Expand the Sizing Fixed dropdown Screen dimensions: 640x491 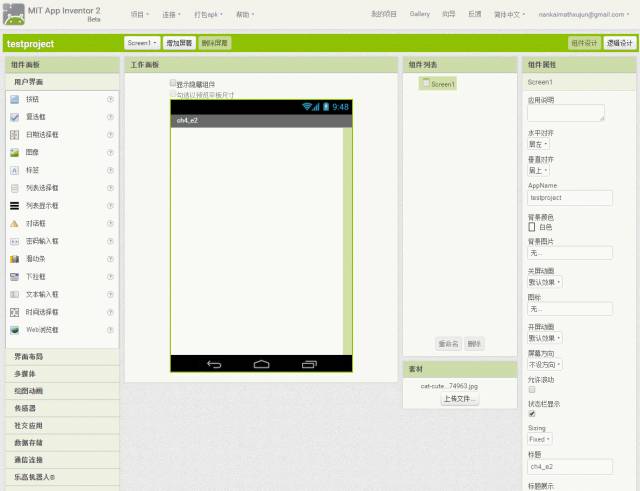540,439
